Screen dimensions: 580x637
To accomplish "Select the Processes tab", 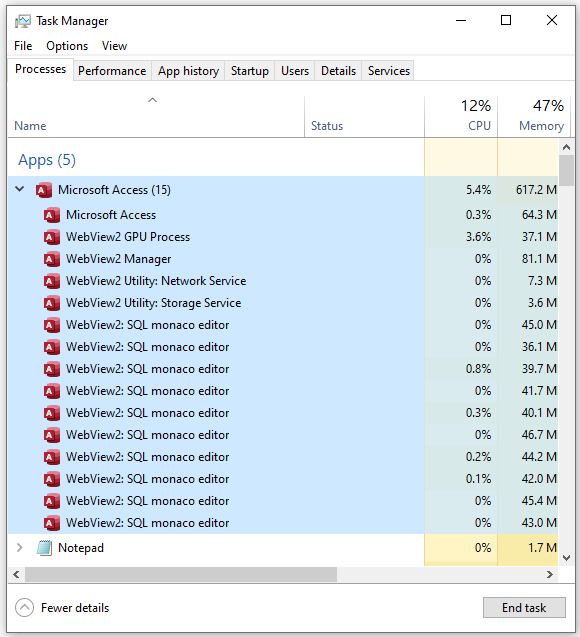I will [x=41, y=69].
